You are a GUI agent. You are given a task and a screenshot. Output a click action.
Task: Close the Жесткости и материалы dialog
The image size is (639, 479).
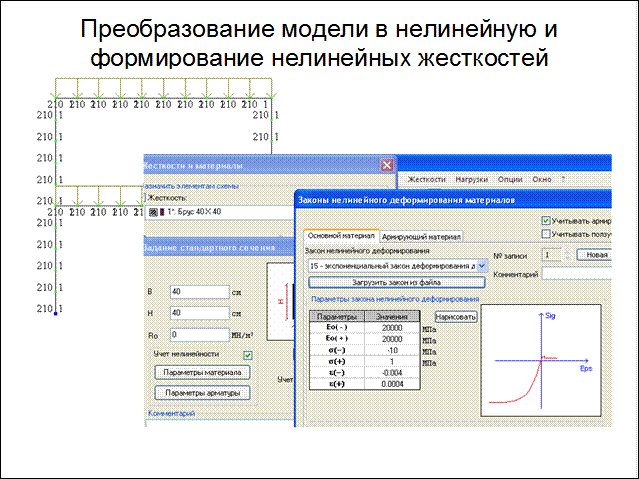click(x=386, y=165)
